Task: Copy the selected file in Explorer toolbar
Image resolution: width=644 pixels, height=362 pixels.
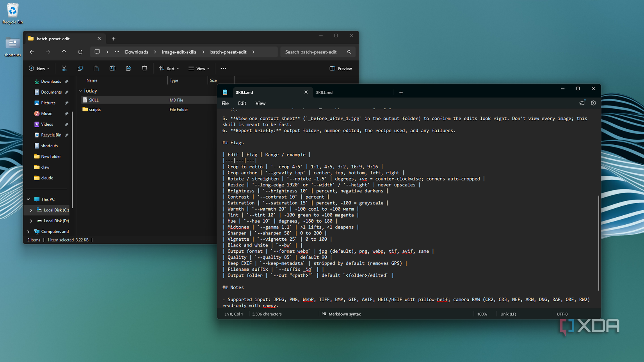Action: pyautogui.click(x=80, y=69)
